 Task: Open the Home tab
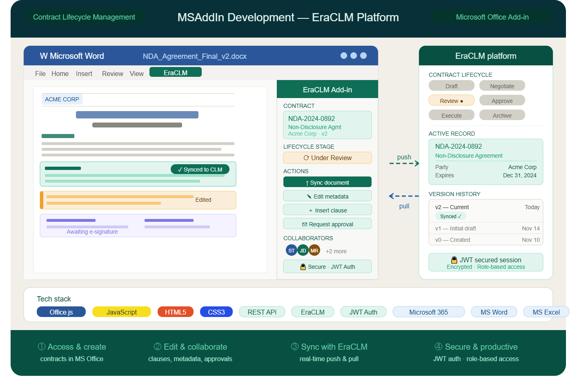[x=60, y=74]
